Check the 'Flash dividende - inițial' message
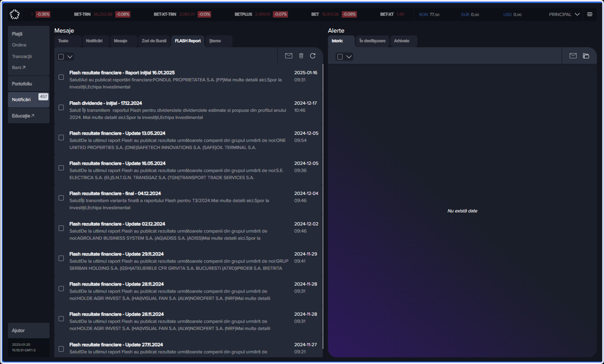The image size is (604, 364). point(61,107)
